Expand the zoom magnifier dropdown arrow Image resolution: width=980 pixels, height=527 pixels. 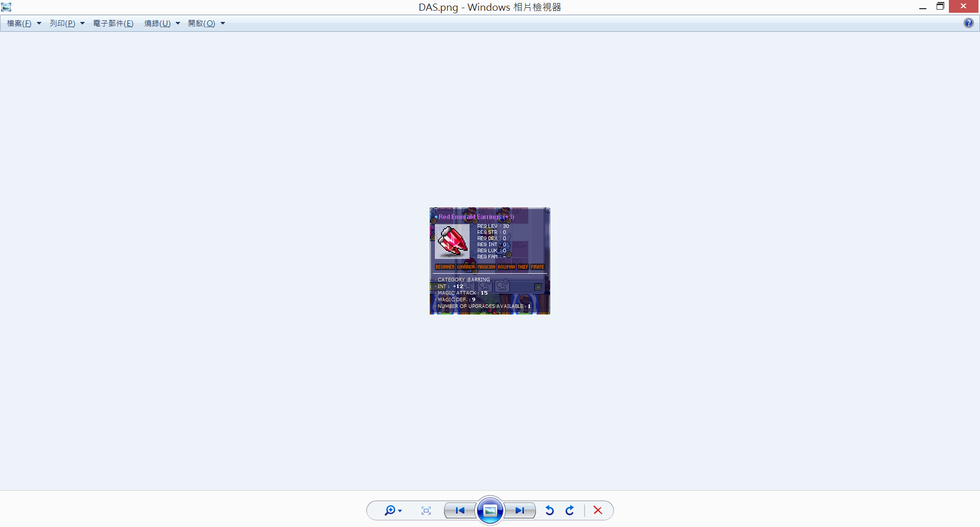click(x=400, y=511)
